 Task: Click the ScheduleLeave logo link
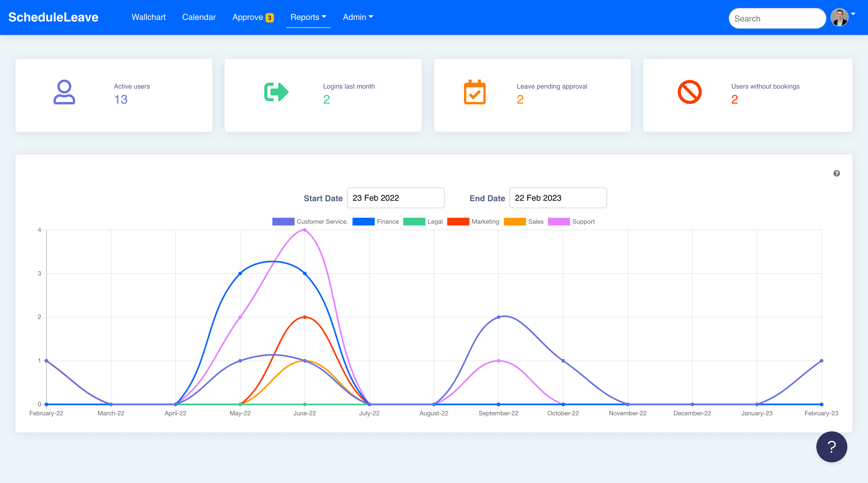point(53,17)
